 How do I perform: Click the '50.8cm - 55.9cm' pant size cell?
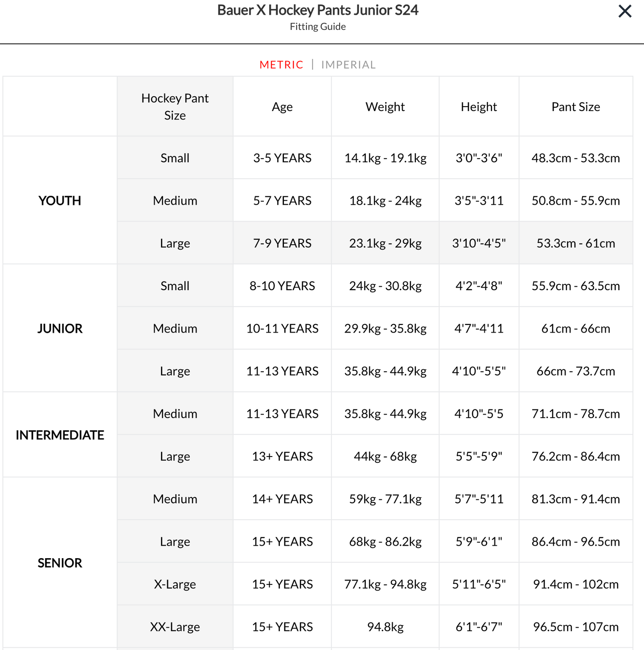click(576, 201)
